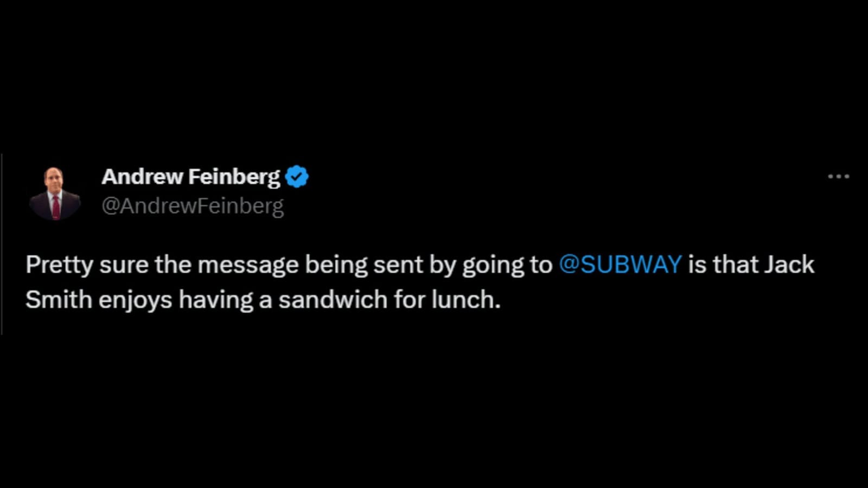Click the @SUBWAY highlighted mention
The width and height of the screenshot is (868, 488).
pos(622,265)
